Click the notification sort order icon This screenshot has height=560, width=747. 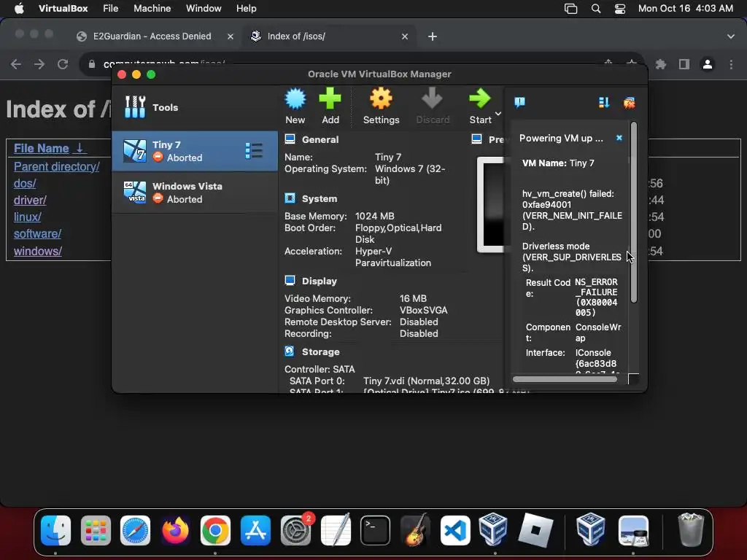pyautogui.click(x=604, y=102)
